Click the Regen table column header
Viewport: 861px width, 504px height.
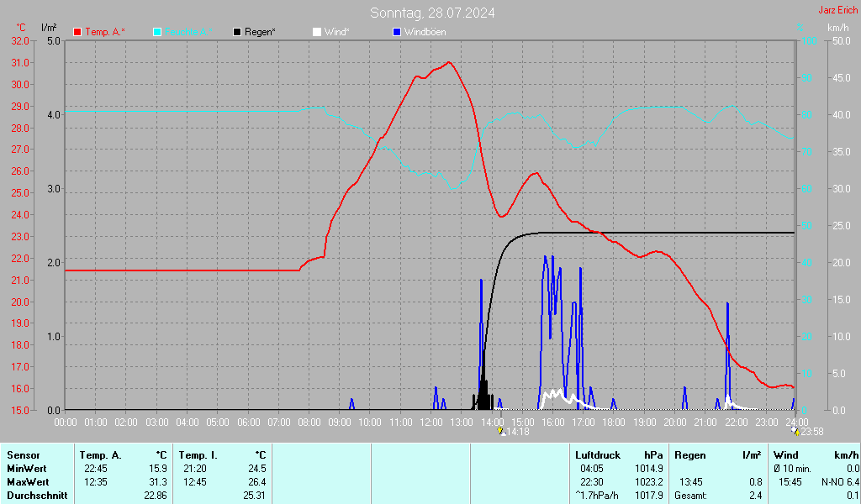[x=690, y=455]
